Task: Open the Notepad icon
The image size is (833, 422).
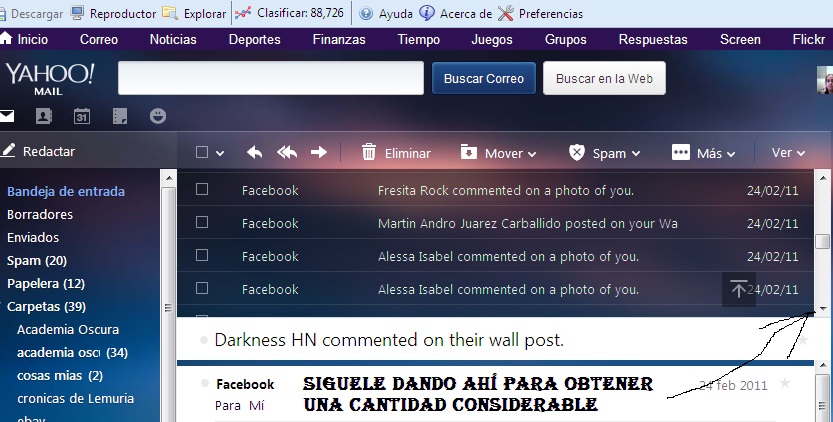Action: click(x=120, y=116)
